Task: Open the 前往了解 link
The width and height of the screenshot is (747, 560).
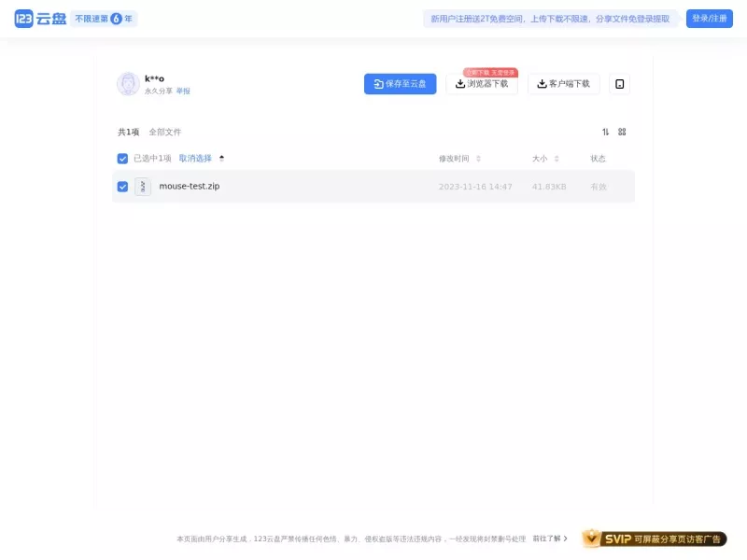Action: tap(550, 539)
